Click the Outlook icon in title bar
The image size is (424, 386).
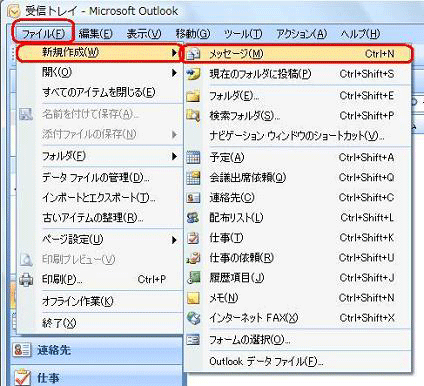tap(14, 12)
